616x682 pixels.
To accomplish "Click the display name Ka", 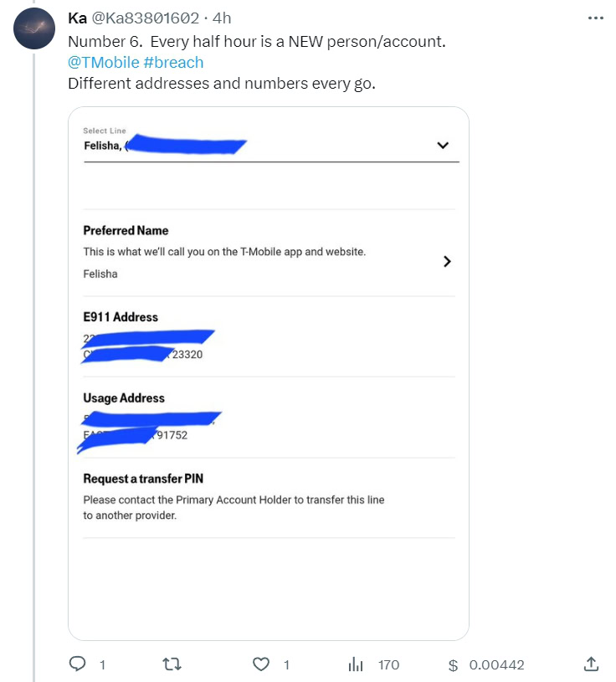I will click(x=76, y=18).
